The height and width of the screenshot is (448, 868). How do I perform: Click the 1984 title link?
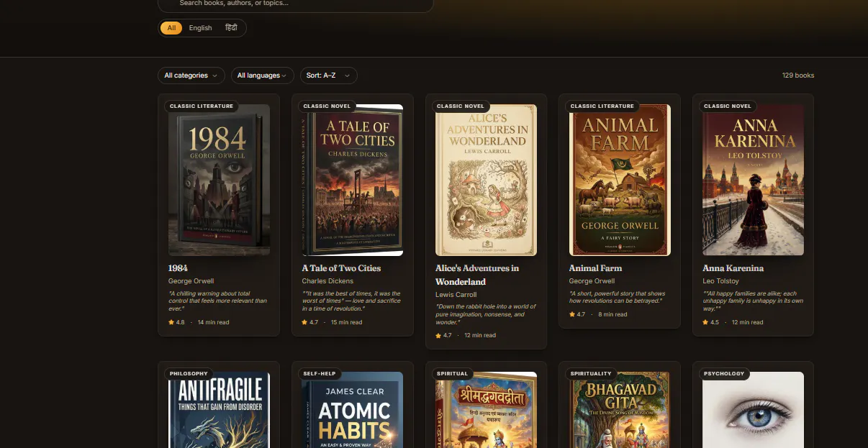tap(178, 268)
